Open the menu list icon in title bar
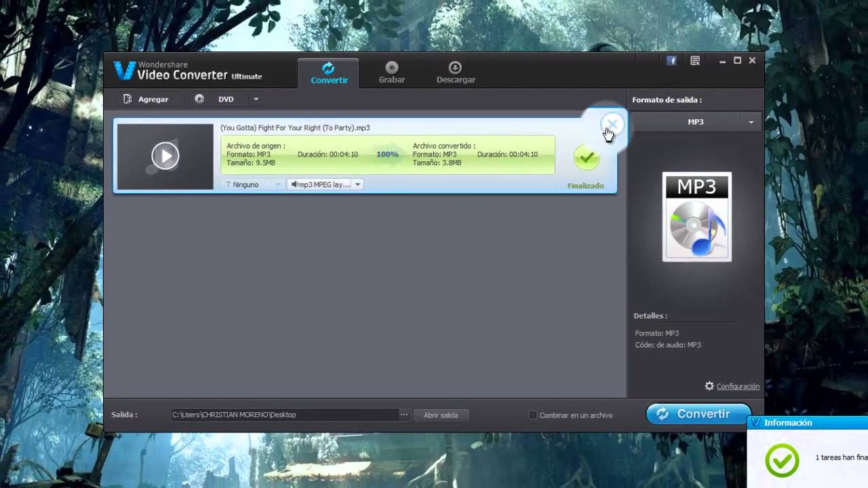Image resolution: width=868 pixels, height=488 pixels. pos(695,60)
